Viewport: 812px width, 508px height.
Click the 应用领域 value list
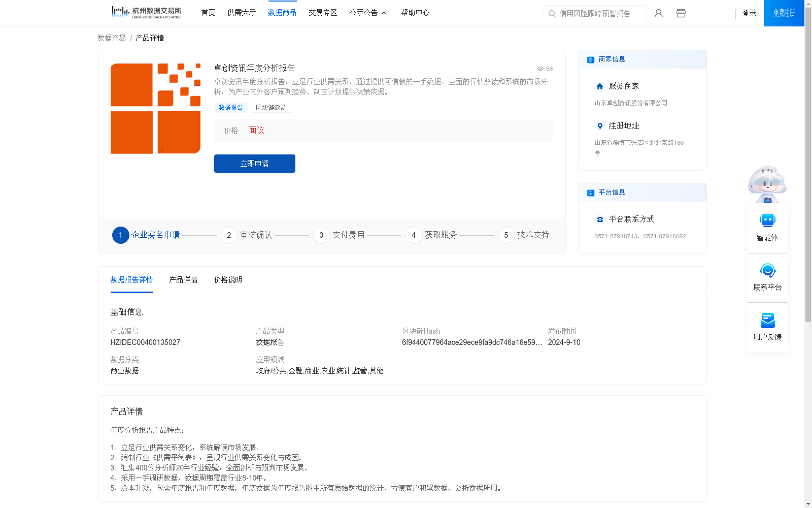(x=320, y=371)
